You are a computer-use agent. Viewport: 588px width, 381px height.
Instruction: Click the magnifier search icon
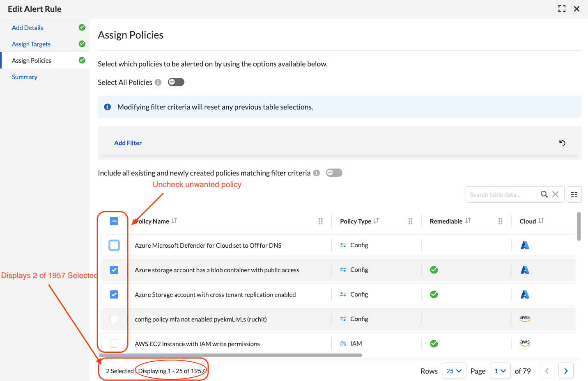coord(544,194)
